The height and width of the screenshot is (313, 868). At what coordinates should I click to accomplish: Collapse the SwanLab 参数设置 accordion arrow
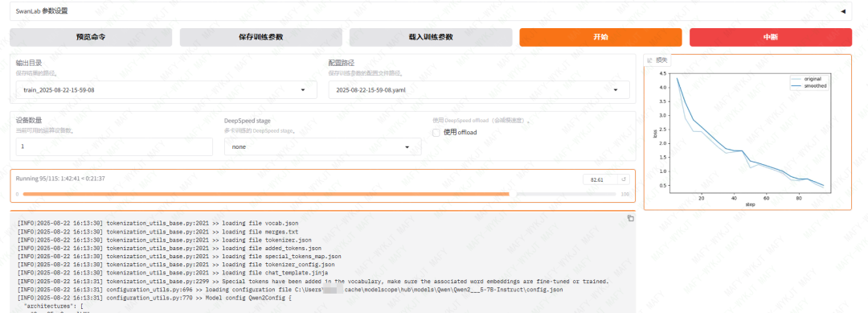click(x=843, y=11)
